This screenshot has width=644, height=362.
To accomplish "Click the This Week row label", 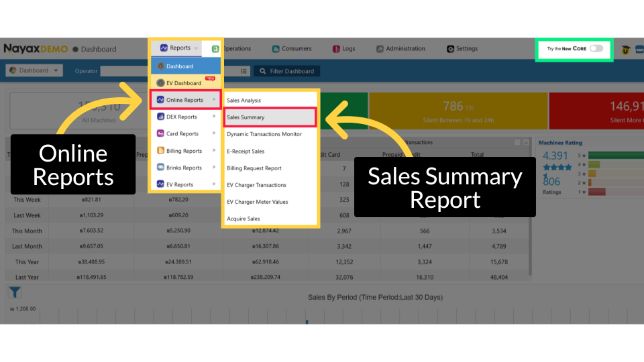I will (27, 200).
